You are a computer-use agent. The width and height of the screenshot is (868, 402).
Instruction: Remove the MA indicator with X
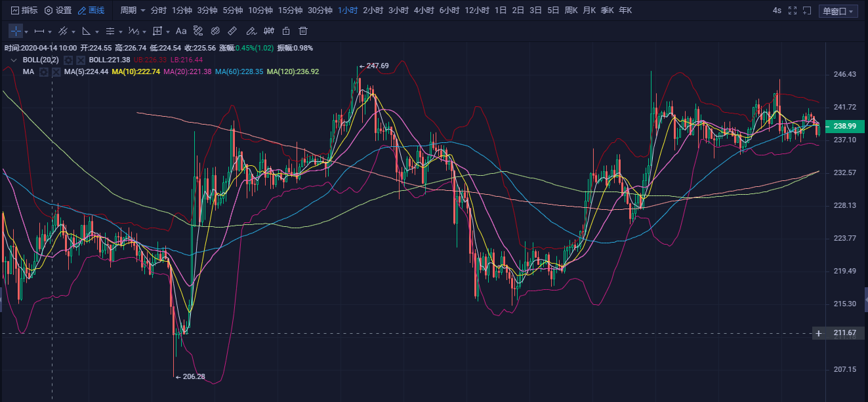(x=56, y=71)
